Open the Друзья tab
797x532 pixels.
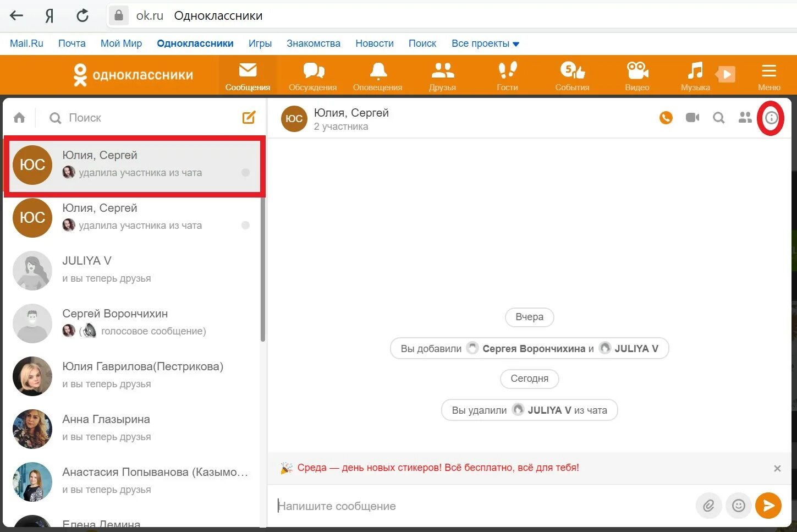click(x=443, y=76)
